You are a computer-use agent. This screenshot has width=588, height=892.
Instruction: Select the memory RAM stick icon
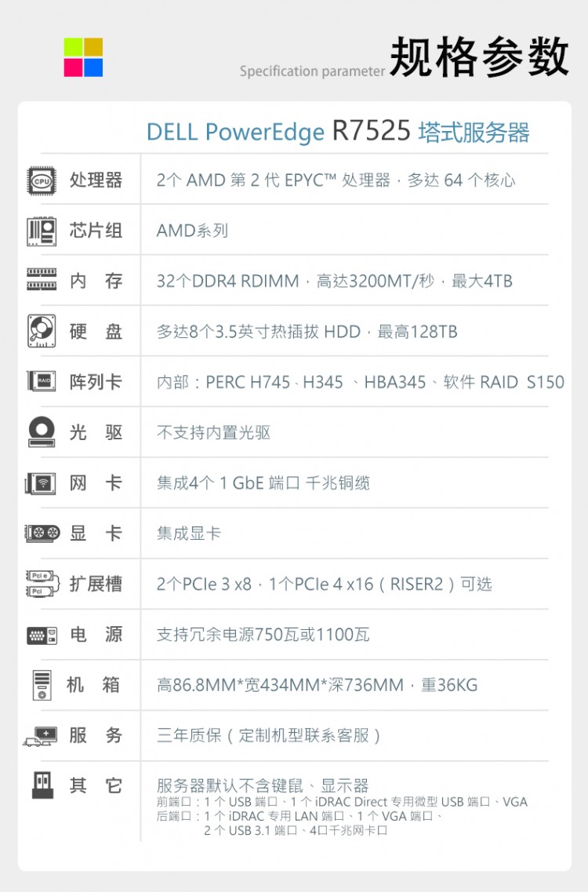pyautogui.click(x=42, y=280)
